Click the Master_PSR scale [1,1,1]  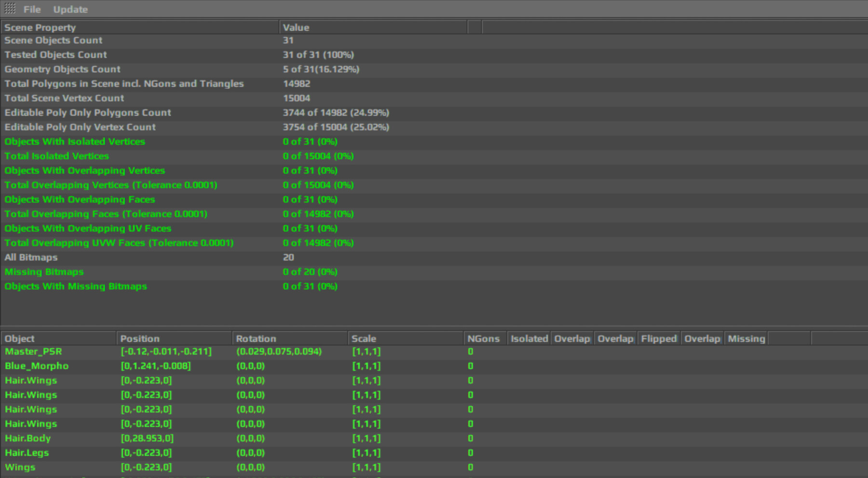366,352
